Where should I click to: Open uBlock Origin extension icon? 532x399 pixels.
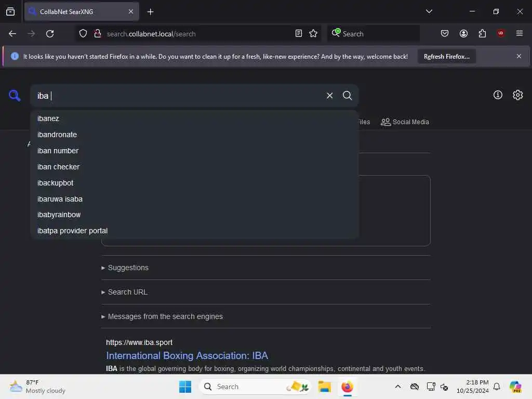point(501,33)
